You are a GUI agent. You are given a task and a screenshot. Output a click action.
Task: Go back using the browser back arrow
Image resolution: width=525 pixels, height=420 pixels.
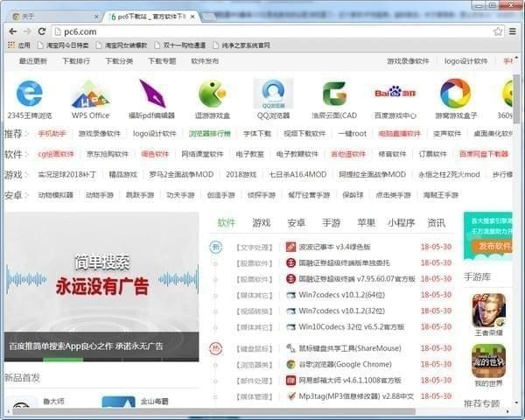point(13,31)
